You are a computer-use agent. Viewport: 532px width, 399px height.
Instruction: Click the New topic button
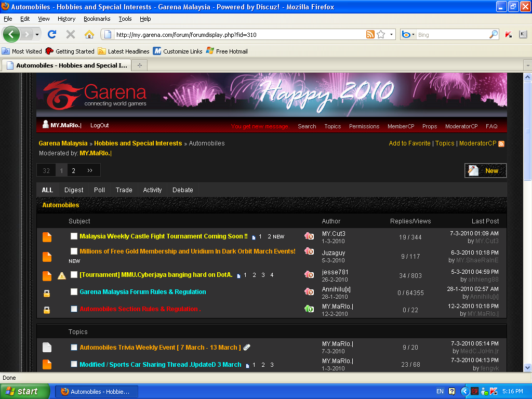click(x=485, y=170)
